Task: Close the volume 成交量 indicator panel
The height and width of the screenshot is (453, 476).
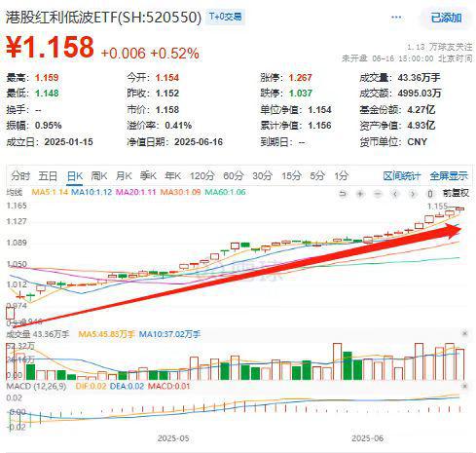Action: click(464, 333)
